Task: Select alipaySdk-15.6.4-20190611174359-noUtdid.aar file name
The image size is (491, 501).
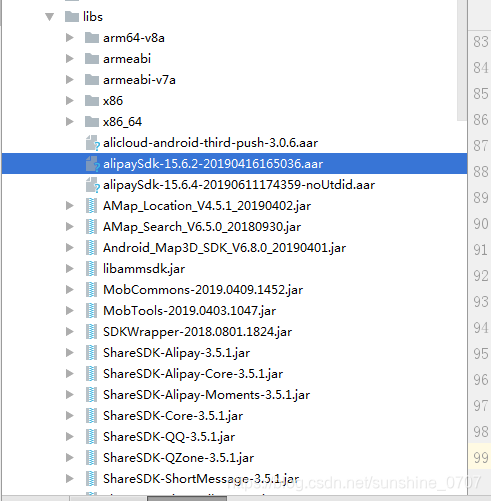Action: pos(239,185)
